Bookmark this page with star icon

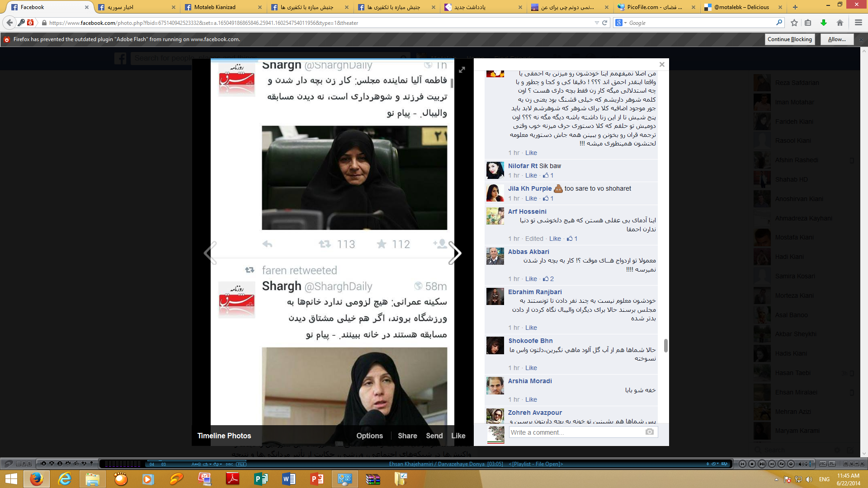point(794,23)
